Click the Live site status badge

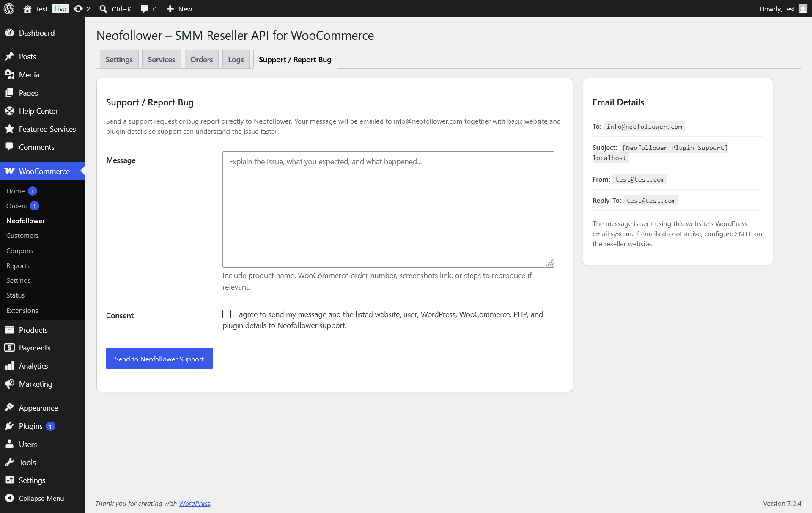click(60, 9)
